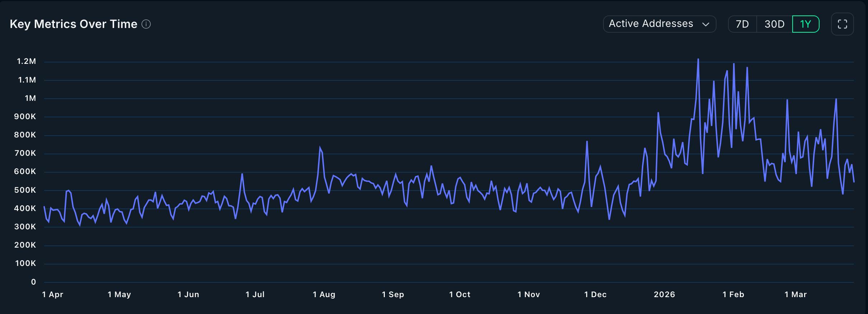Click the '100K' y-axis label
Viewport: 868px width, 314px height.
tap(25, 263)
